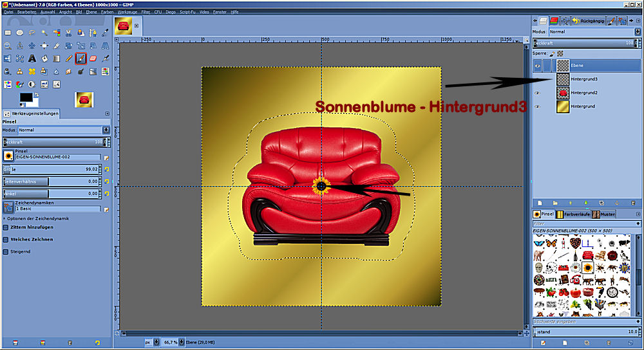Viewport: 644px width, 350px height.
Task: Lower the layer with green down arrow
Action: [x=585, y=203]
